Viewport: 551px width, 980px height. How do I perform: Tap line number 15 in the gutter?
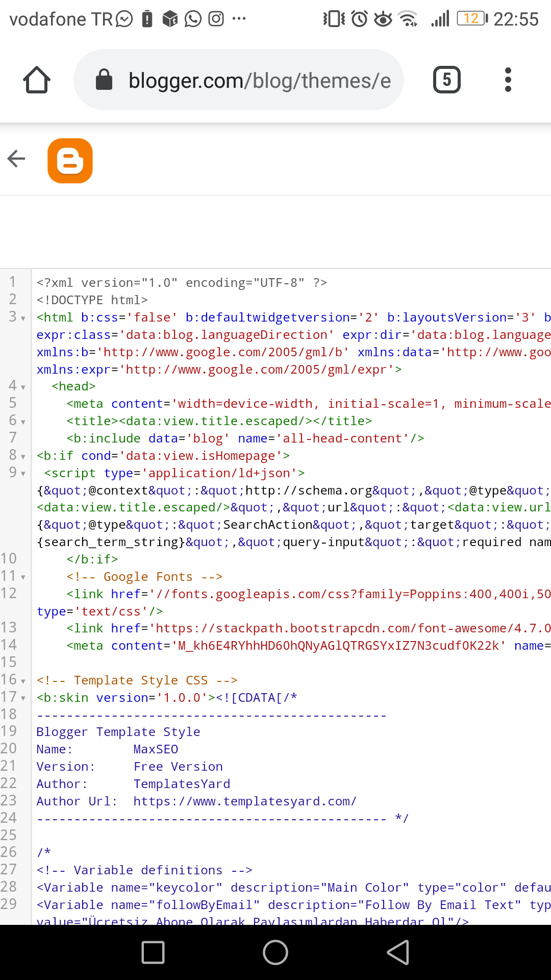9,662
